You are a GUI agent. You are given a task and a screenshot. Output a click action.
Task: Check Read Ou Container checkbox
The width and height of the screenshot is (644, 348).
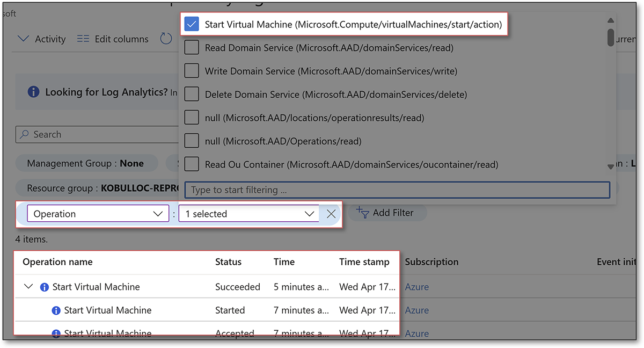click(x=192, y=164)
